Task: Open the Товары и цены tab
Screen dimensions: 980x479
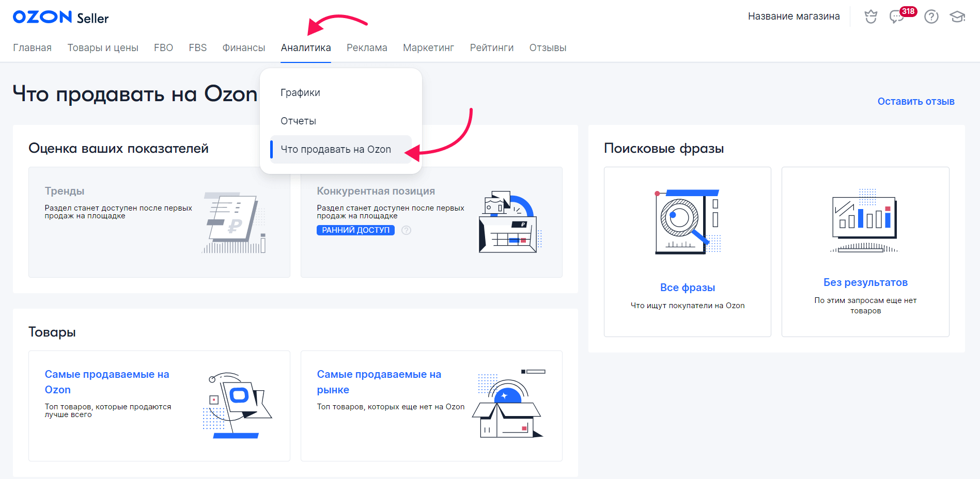Action: click(x=103, y=48)
